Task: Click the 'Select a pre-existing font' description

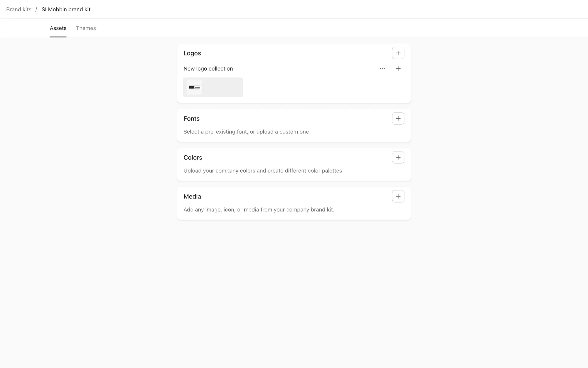Action: coord(246,132)
